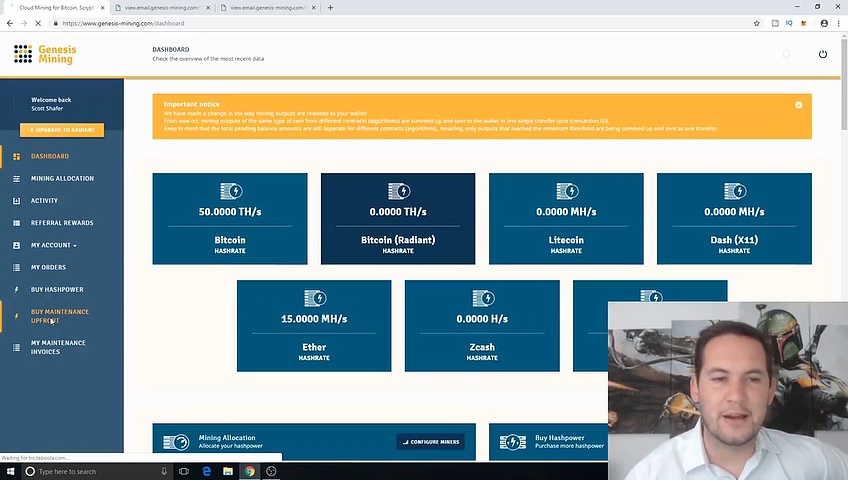
Task: Open Mining Allocation from sidebar
Action: pos(62,179)
